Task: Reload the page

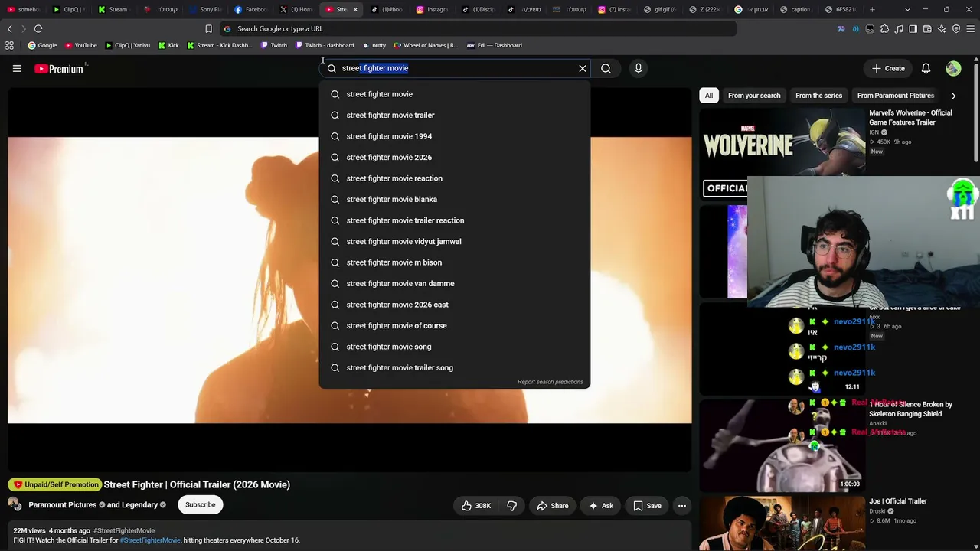Action: pos(38,28)
